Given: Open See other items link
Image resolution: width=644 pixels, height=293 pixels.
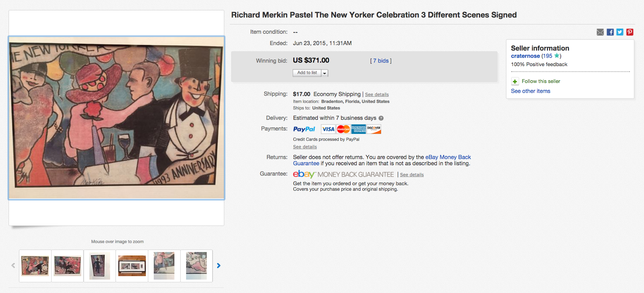Looking at the screenshot, I should (x=530, y=91).
